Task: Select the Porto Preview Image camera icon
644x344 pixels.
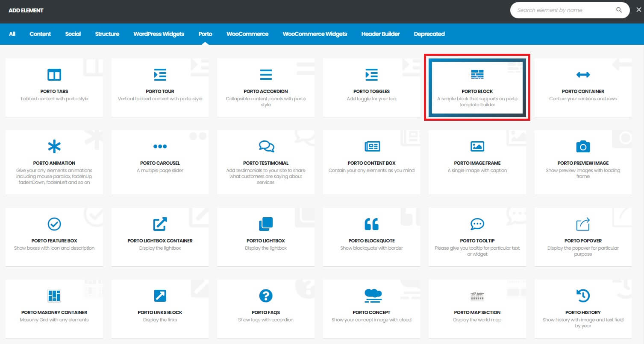Action: [x=583, y=147]
